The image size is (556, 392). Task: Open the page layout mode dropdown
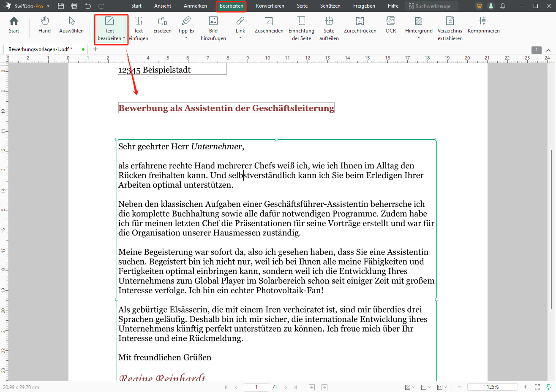coord(426,387)
